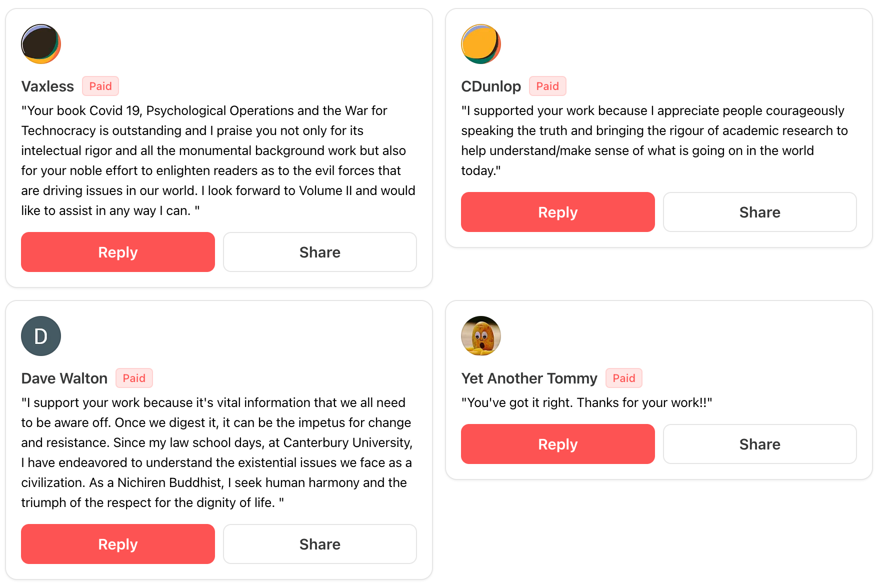Viewport: 879px width, 588px height.
Task: Click the Paid badge beside Yet Another Tommy
Action: tap(623, 378)
